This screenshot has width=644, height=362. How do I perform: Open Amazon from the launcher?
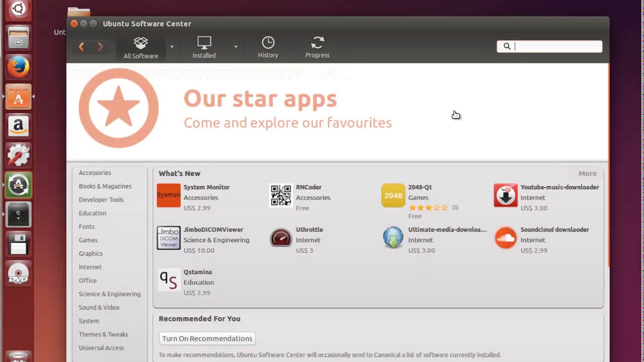(19, 126)
